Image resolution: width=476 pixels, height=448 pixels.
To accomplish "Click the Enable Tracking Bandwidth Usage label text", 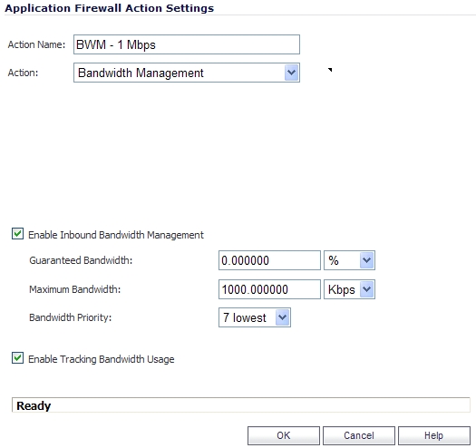I will tap(101, 359).
